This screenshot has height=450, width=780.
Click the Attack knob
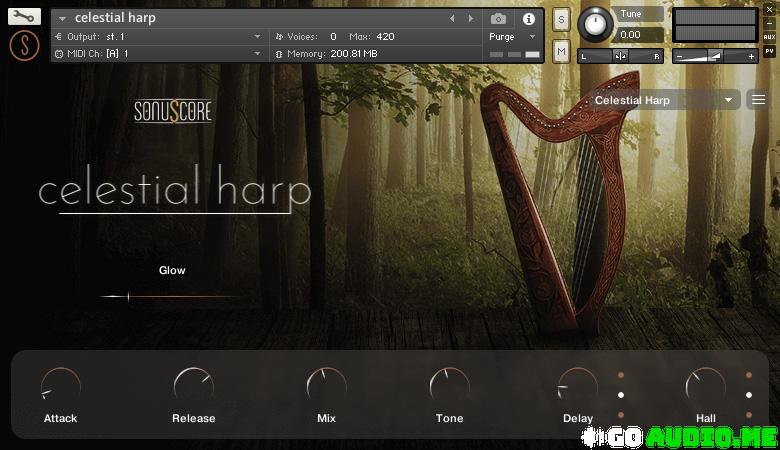pyautogui.click(x=60, y=386)
